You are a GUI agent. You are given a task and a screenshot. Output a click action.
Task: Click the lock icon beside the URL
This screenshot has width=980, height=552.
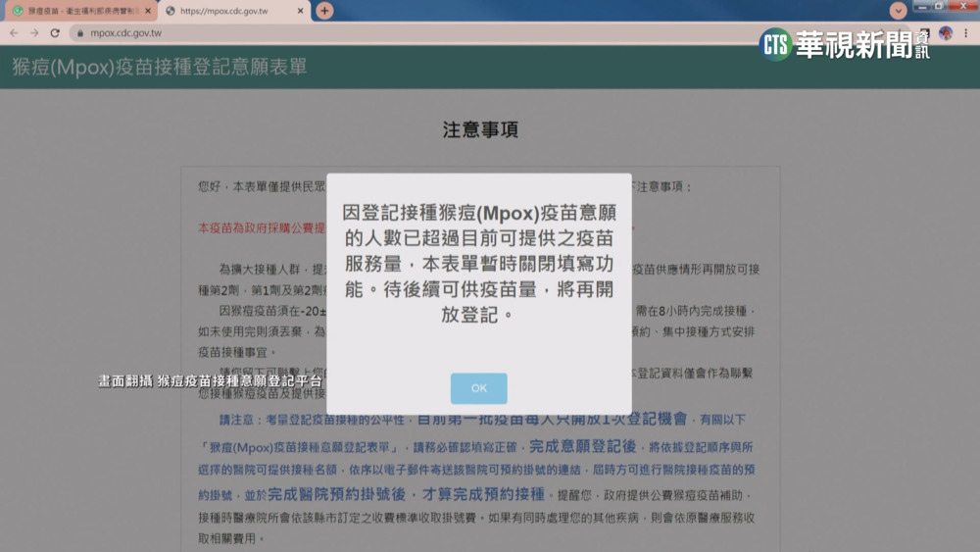click(80, 33)
